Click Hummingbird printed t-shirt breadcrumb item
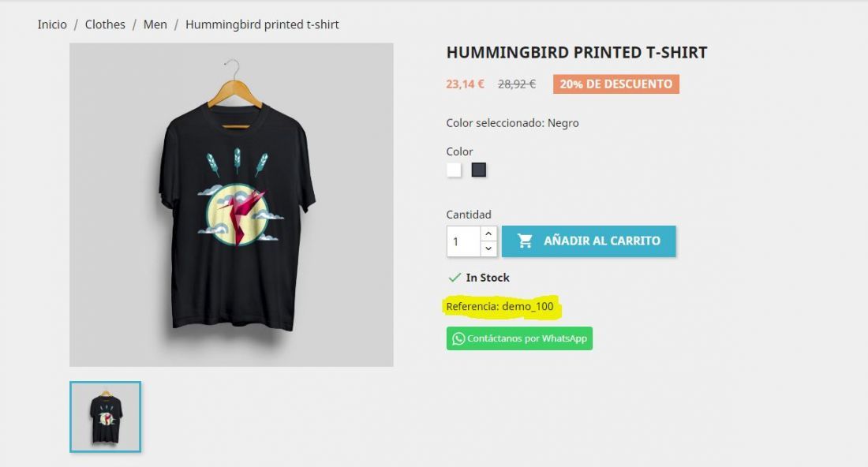The width and height of the screenshot is (868, 467). 262,24
